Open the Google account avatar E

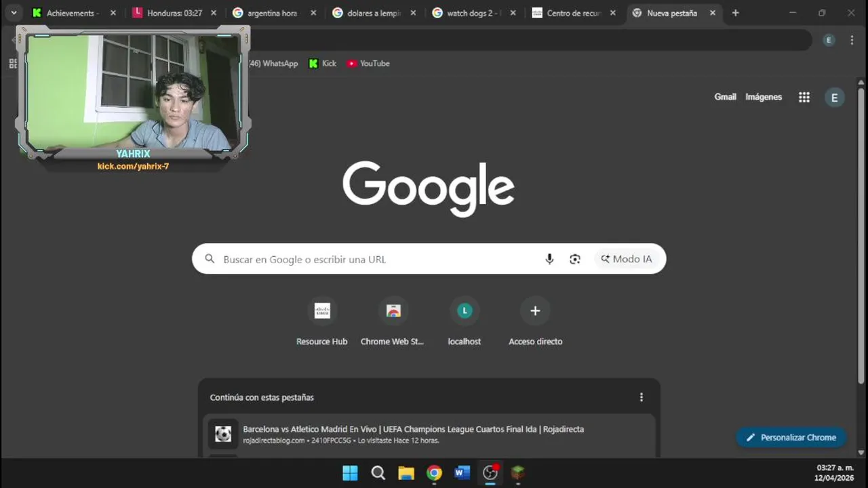click(x=834, y=98)
